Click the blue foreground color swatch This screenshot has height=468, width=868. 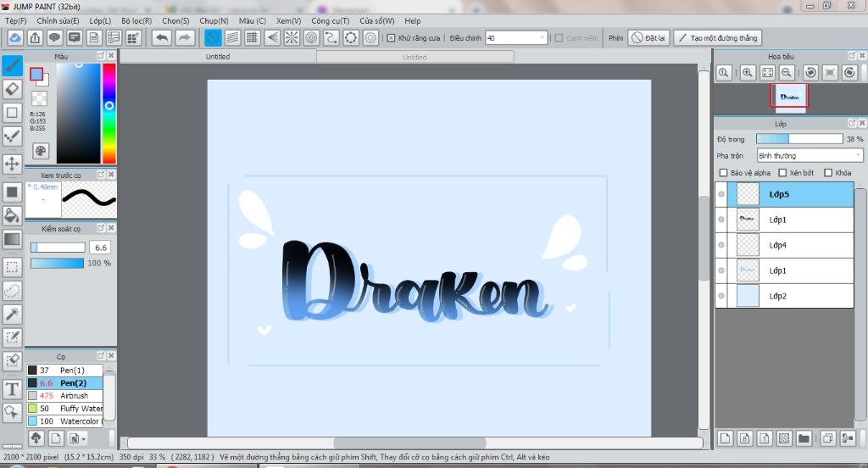point(36,75)
